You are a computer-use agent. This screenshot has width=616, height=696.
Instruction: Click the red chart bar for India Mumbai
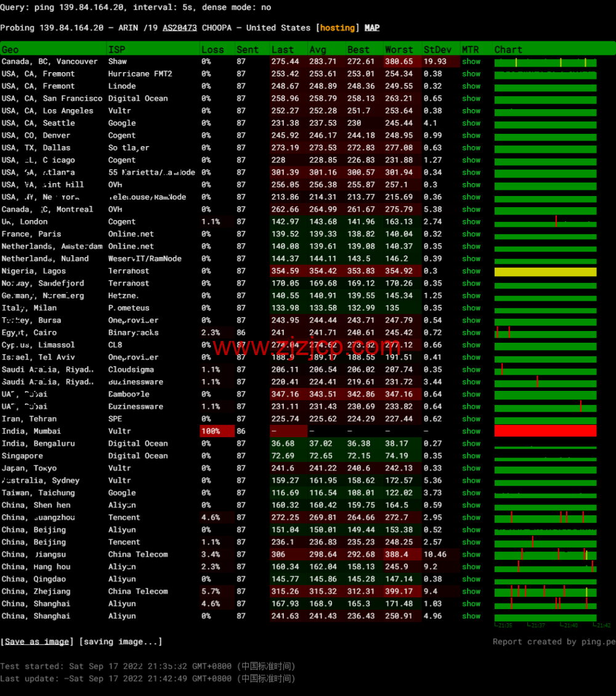click(x=545, y=430)
